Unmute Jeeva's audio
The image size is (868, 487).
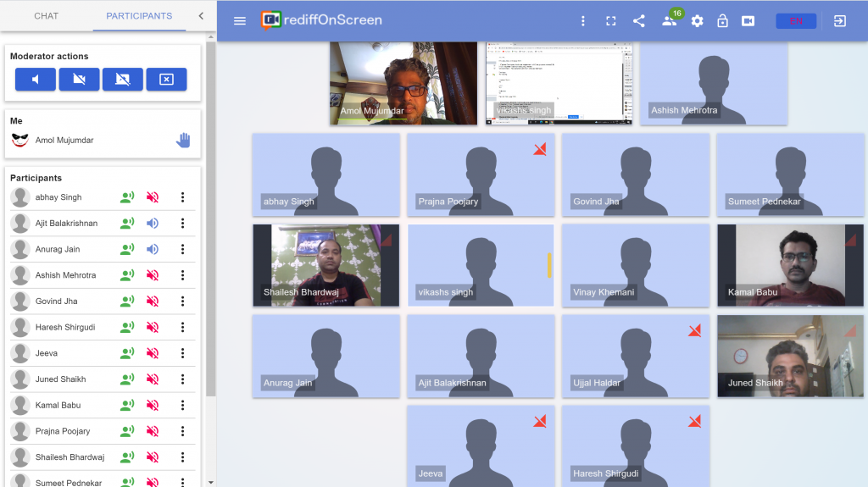click(153, 353)
